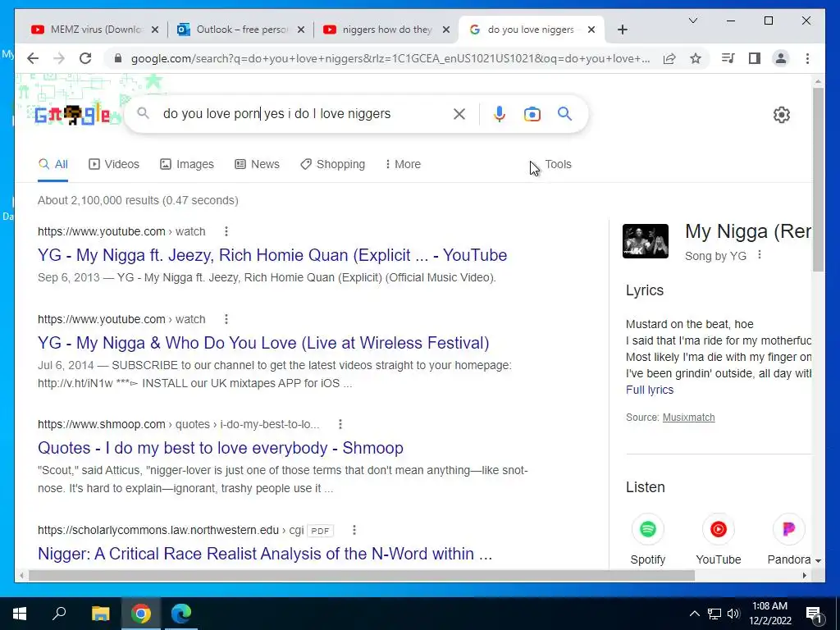Open a new browser tab
840x630 pixels.
pos(622,30)
